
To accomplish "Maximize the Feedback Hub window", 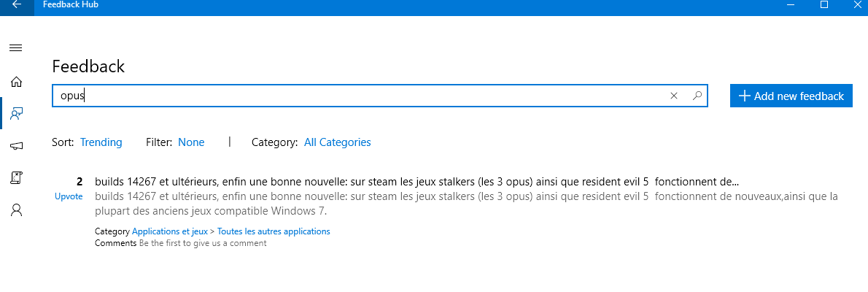I will [824, 5].
